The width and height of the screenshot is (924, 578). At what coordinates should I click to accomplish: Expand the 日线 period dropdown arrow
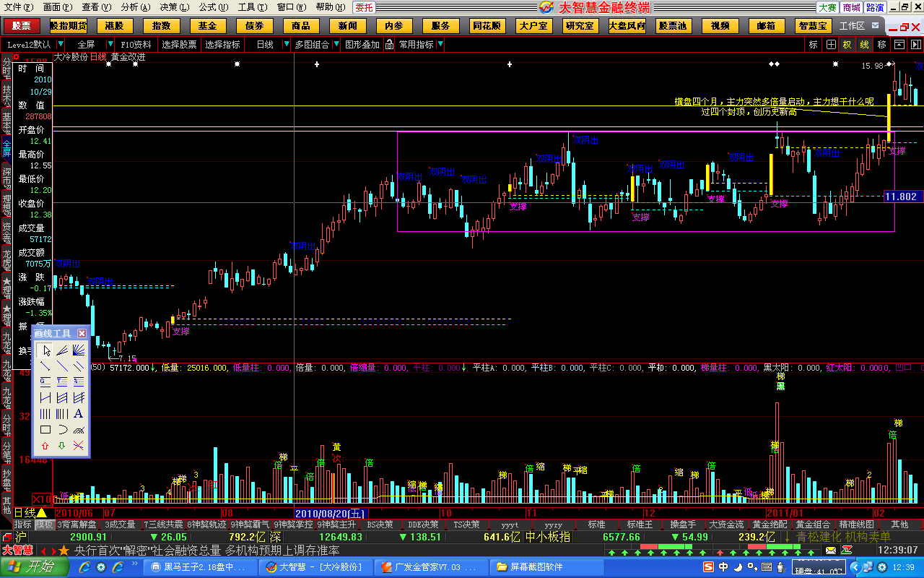[x=287, y=44]
